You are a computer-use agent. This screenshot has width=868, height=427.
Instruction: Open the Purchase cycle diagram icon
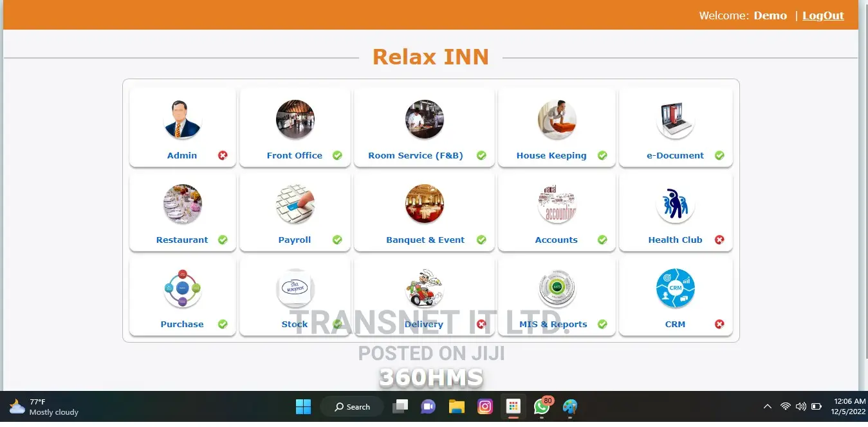(182, 288)
